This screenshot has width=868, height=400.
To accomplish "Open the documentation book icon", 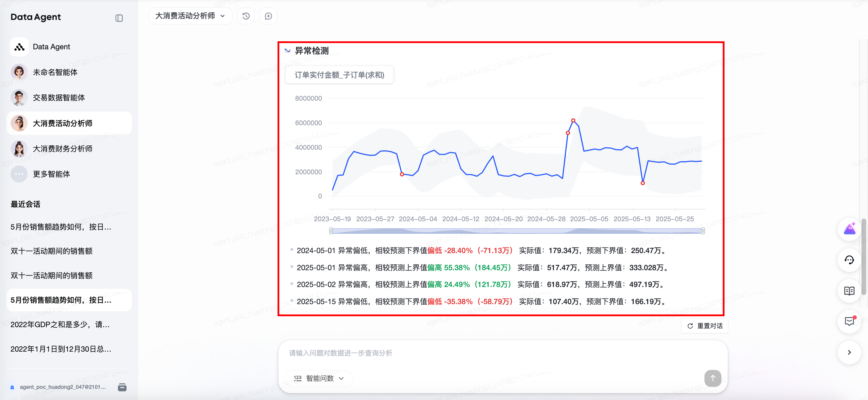I will (x=849, y=291).
